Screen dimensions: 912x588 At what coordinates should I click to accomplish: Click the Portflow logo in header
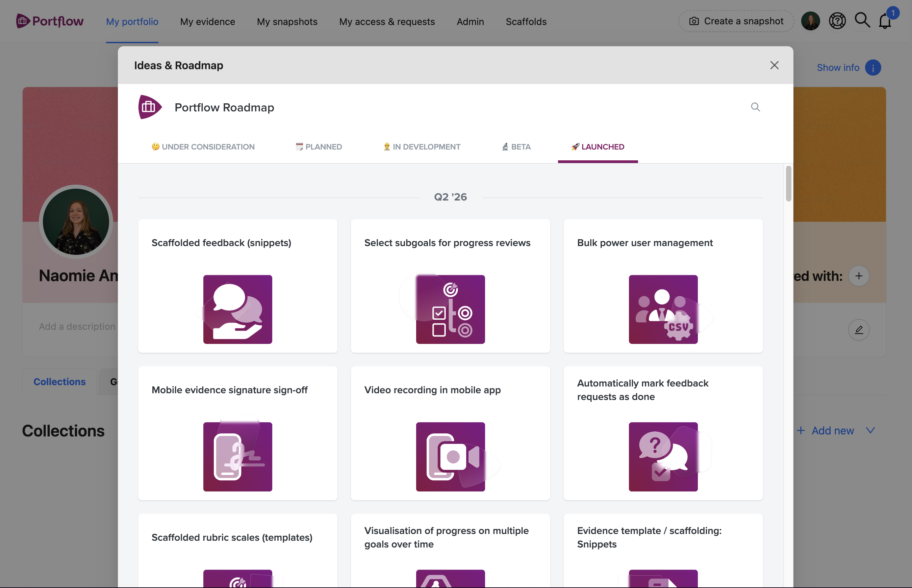coord(50,21)
